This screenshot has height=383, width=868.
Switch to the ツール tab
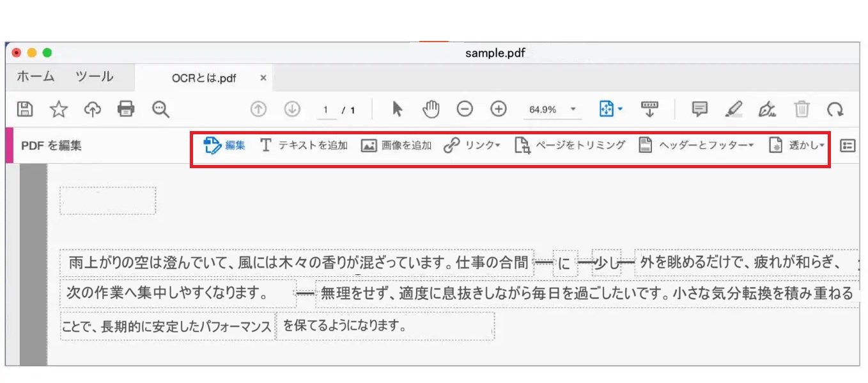[x=94, y=77]
